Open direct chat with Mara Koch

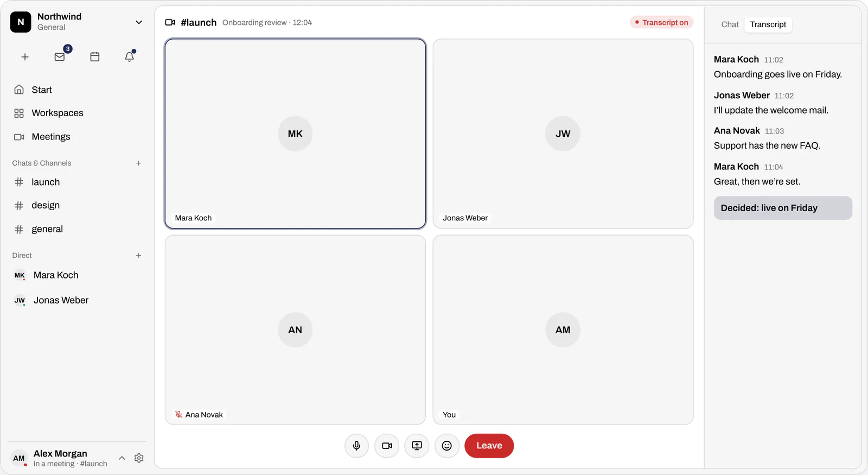point(77,275)
